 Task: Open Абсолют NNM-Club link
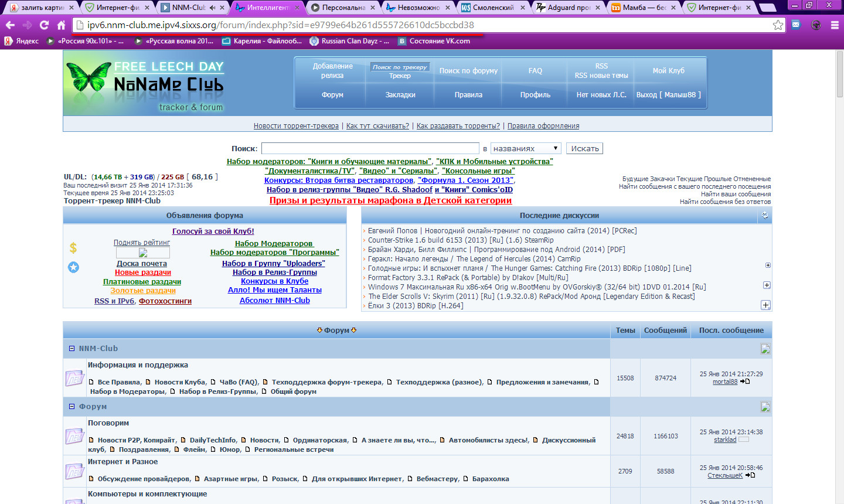(274, 301)
